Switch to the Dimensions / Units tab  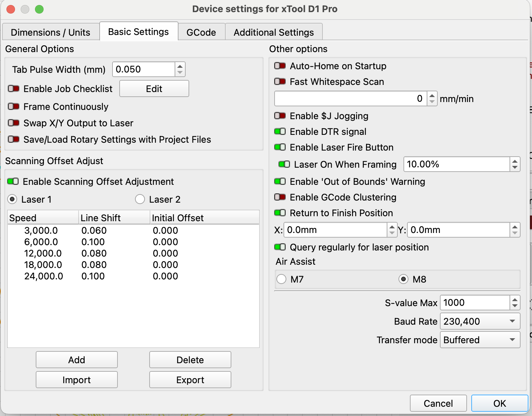(51, 32)
